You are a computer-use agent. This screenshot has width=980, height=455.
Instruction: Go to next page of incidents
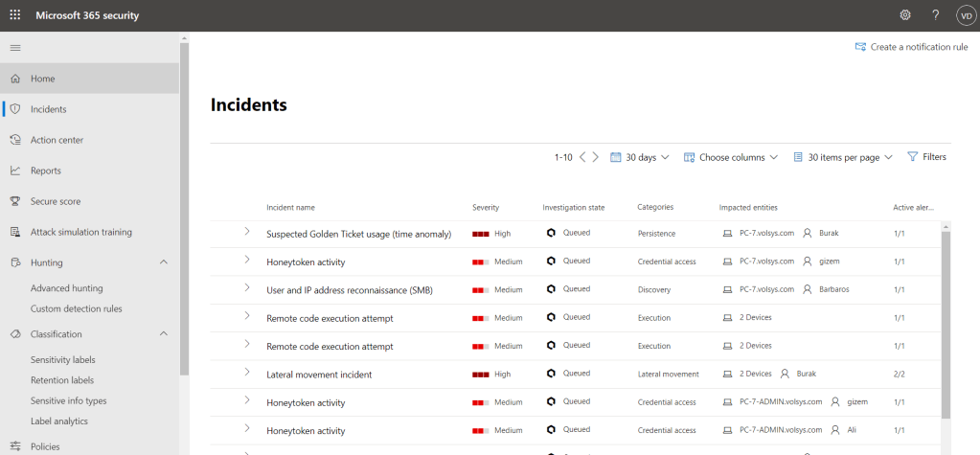coord(596,157)
